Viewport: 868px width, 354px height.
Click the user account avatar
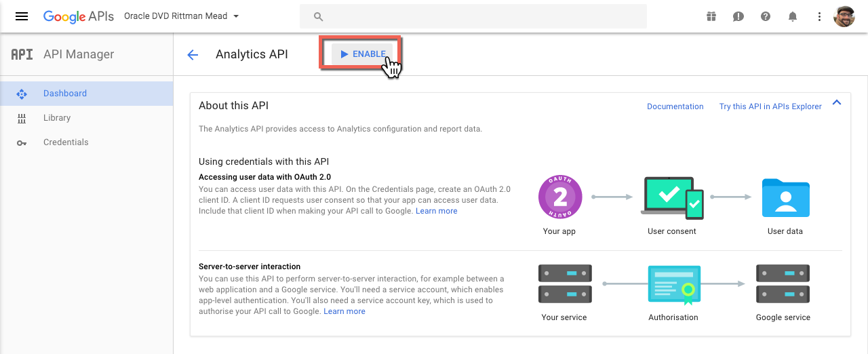[x=844, y=16]
